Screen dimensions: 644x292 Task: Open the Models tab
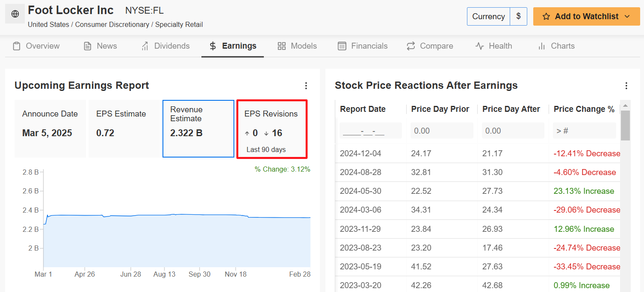[x=297, y=46]
